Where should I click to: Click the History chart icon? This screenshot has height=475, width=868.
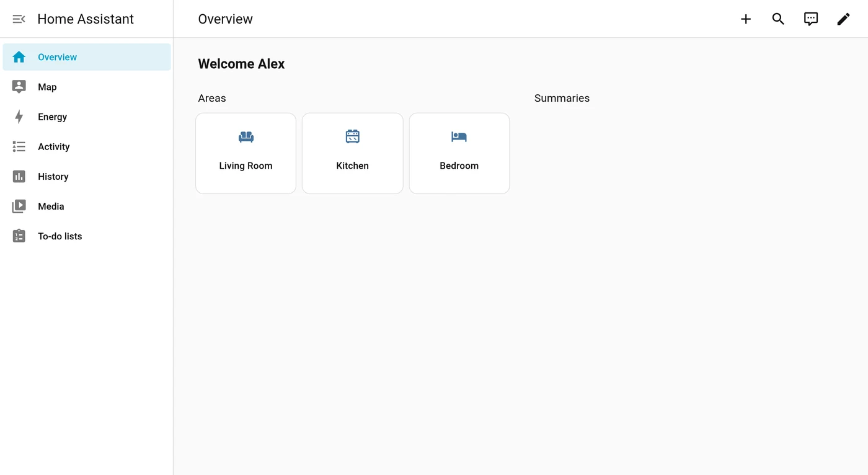point(19,177)
